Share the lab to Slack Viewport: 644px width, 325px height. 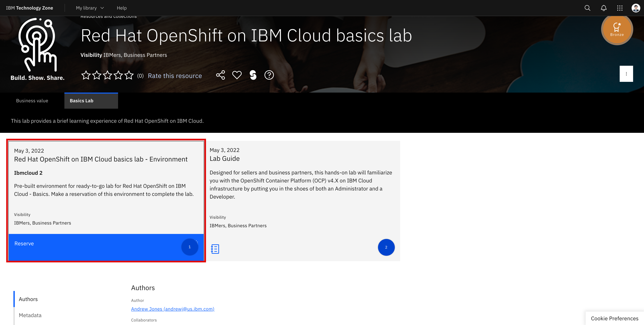point(253,75)
